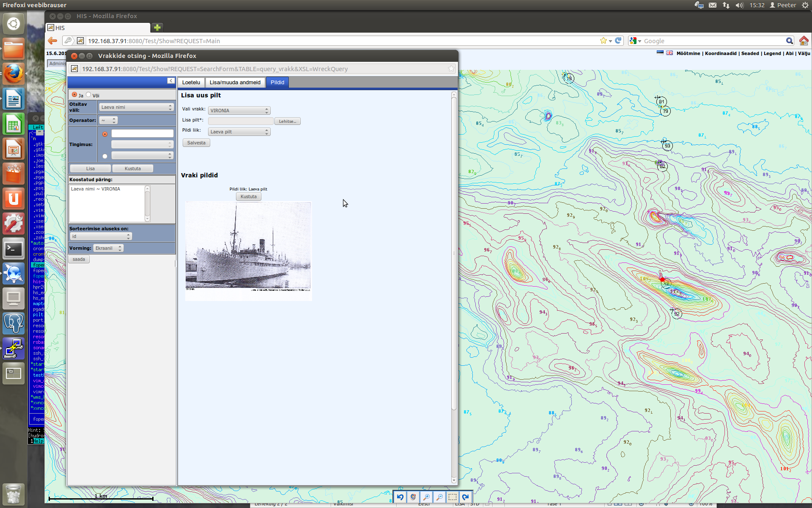Click the redo arrow in map toolbar
The image size is (812, 508).
(x=466, y=497)
